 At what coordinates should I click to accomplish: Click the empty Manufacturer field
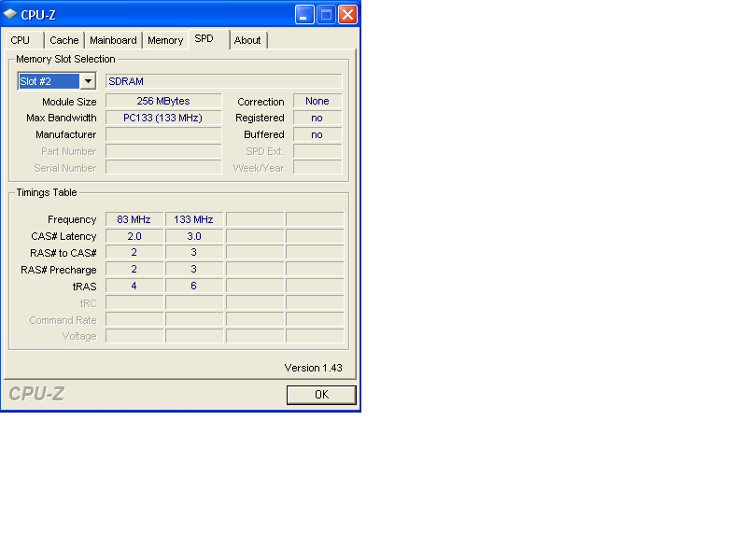[163, 134]
